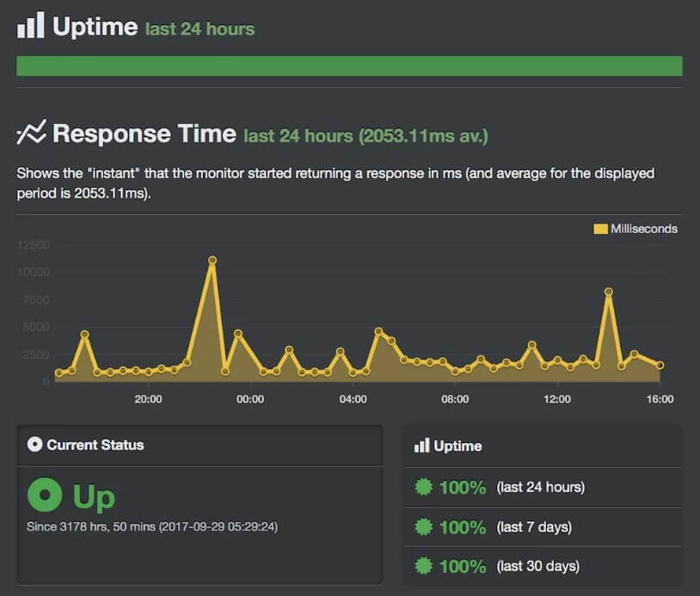Click the Current Status target icon
The width and height of the screenshot is (700, 596).
click(x=33, y=445)
